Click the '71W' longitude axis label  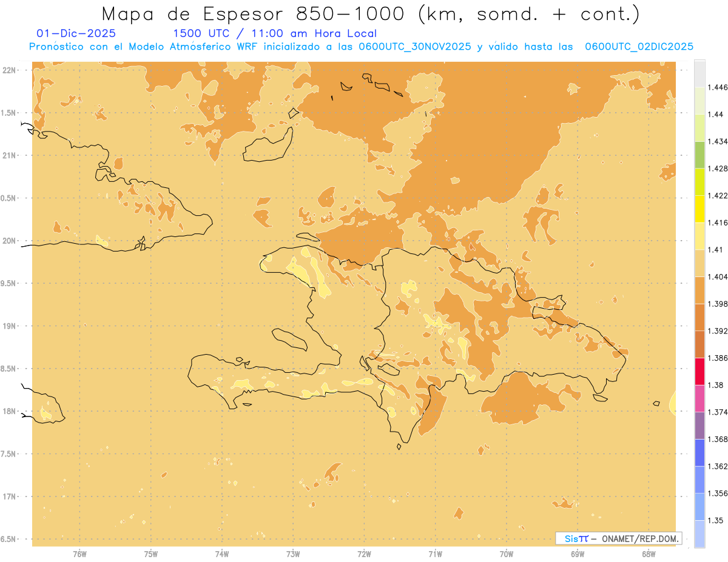[435, 554]
